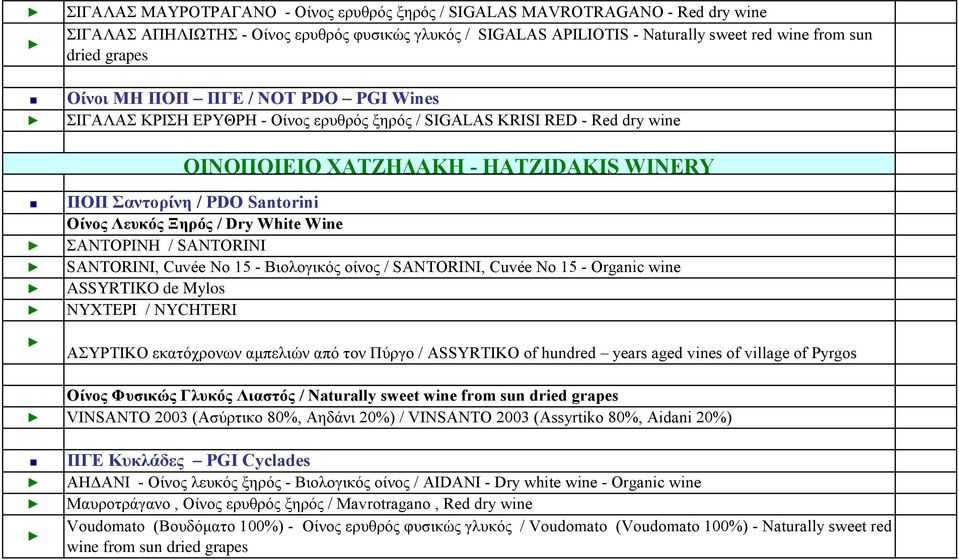The width and height of the screenshot is (959, 560).
Task: Click the HATZIDAKIS WINERY title banner
Action: point(448,165)
